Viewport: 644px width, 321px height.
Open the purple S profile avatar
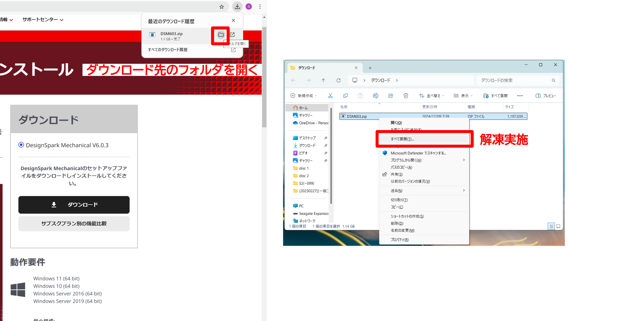(249, 7)
